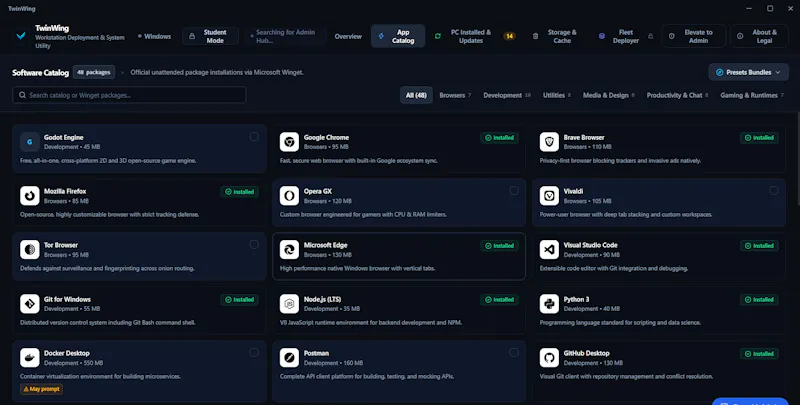This screenshot has height=405, width=800.
Task: Click the Docker Desktop whale icon
Action: pos(30,358)
